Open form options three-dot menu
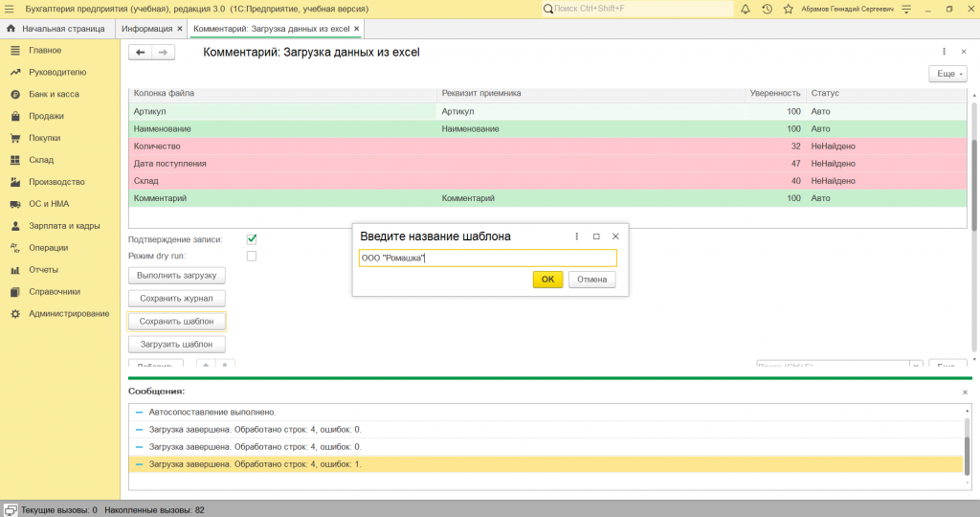The width and height of the screenshot is (980, 517). (x=944, y=52)
